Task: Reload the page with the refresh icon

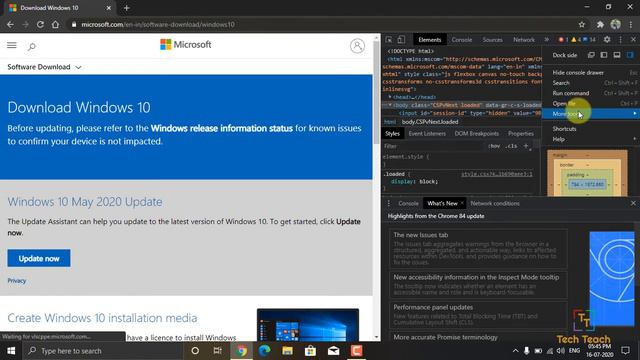Action: click(x=40, y=24)
